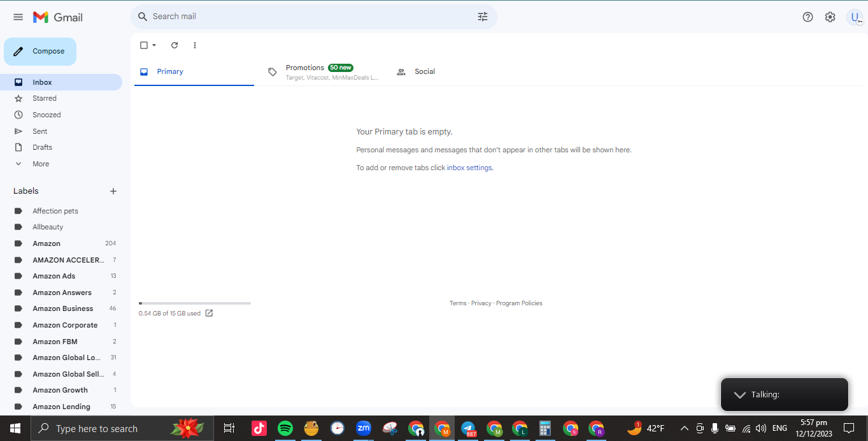Open the Amazon Lending label
This screenshot has height=441, width=868.
coord(61,407)
